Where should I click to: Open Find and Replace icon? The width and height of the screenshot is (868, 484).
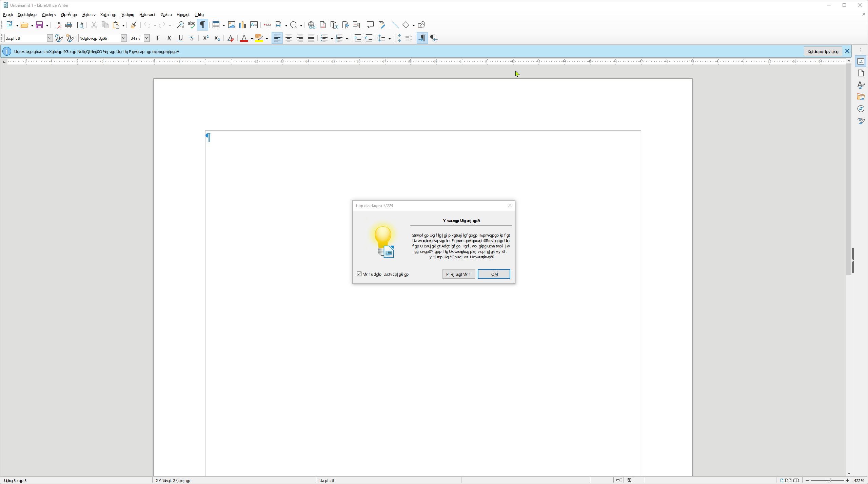180,25
